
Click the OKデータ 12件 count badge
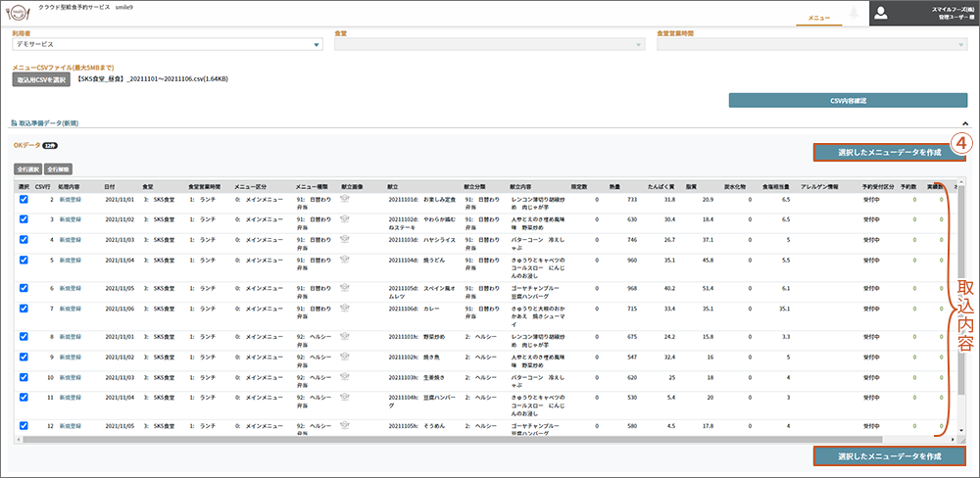click(x=50, y=145)
